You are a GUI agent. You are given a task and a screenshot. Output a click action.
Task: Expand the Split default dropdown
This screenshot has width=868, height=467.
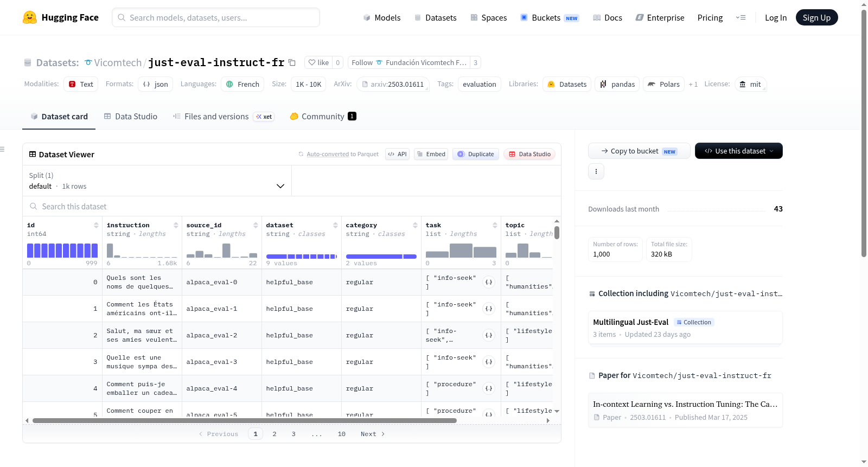157,181
